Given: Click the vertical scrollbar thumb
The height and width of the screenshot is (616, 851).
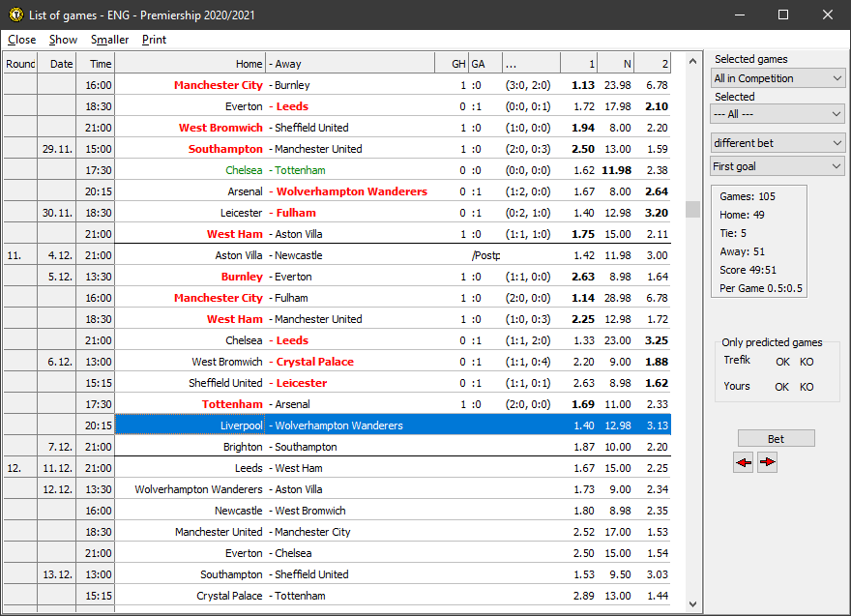Looking at the screenshot, I should 692,210.
